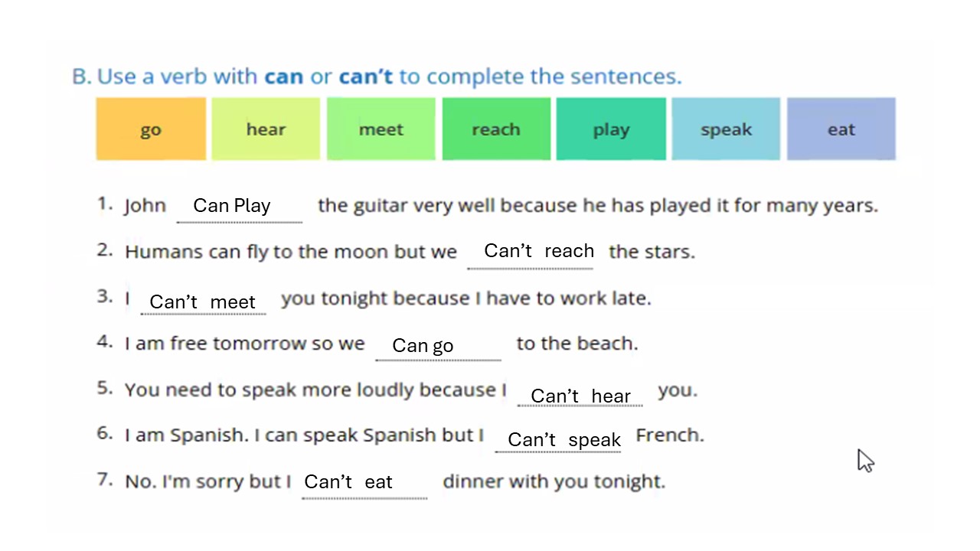Click the bold "can" in the instructions
Viewport: 980px width, 551px height.
(283, 77)
